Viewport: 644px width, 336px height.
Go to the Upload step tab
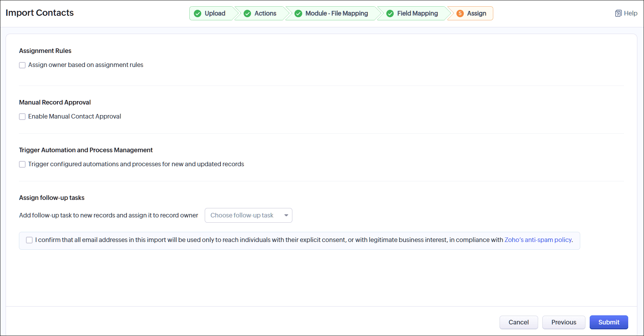point(212,13)
